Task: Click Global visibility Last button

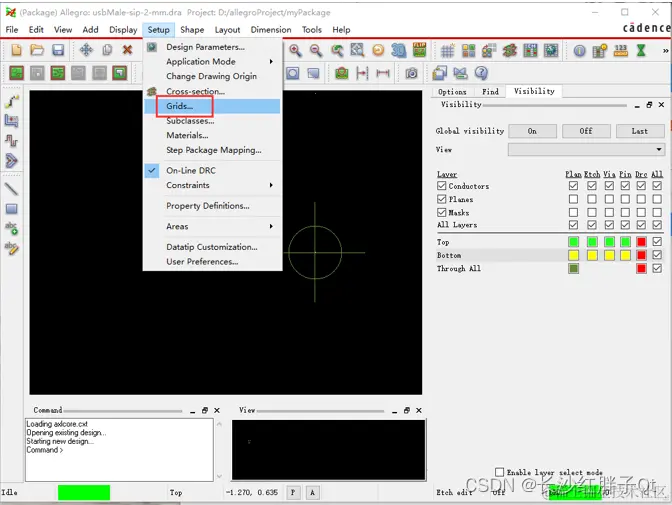Action: point(640,131)
